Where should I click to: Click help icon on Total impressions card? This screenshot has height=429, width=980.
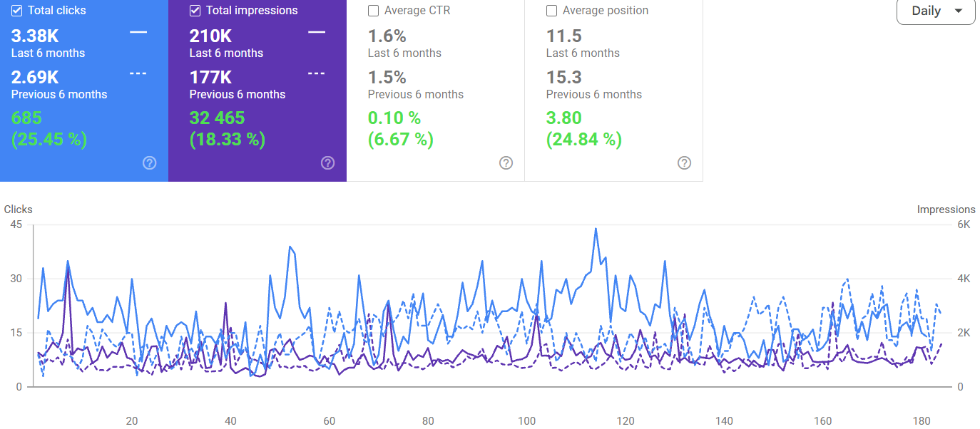[327, 162]
